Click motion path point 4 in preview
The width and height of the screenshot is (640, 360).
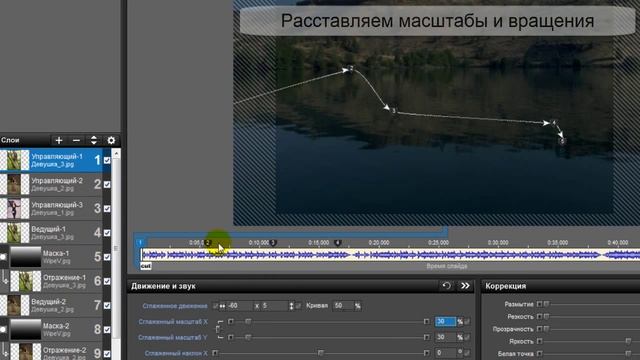(553, 122)
